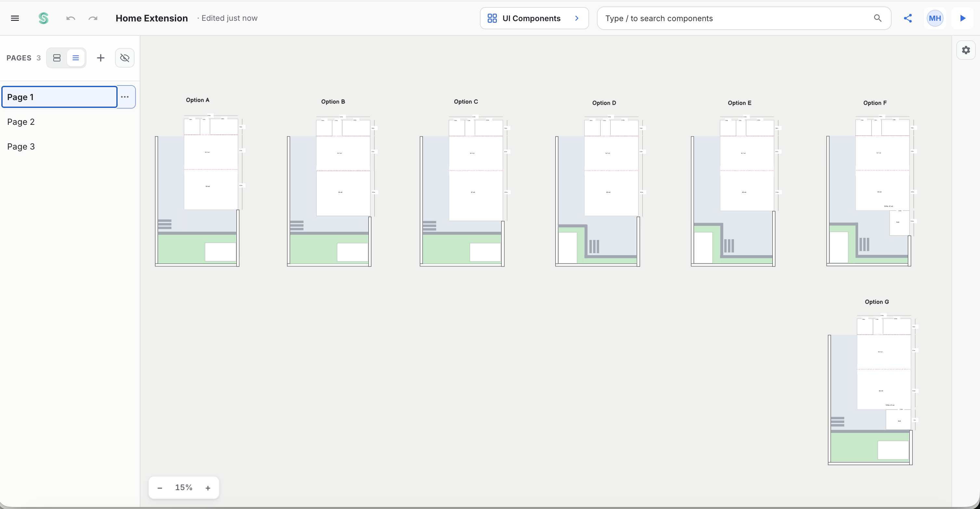
Task: Switch pages panel to list view
Action: [x=76, y=58]
